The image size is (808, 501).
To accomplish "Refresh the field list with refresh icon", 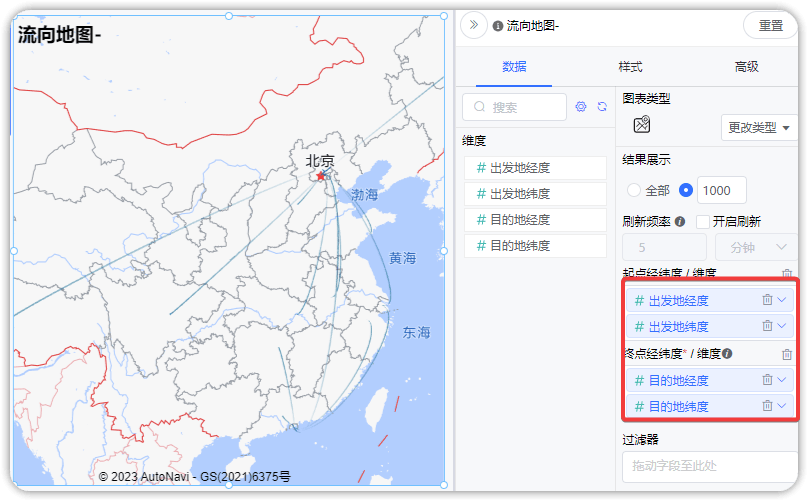I will [602, 107].
